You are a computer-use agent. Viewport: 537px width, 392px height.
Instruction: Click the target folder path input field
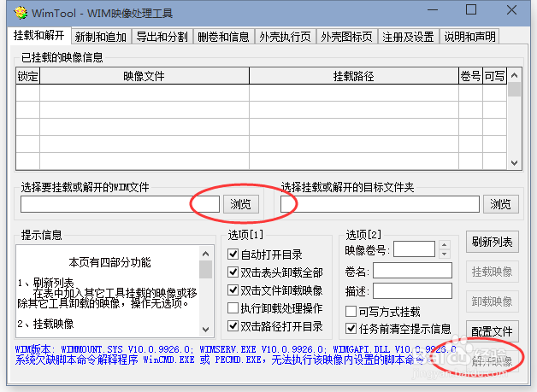pyautogui.click(x=380, y=204)
